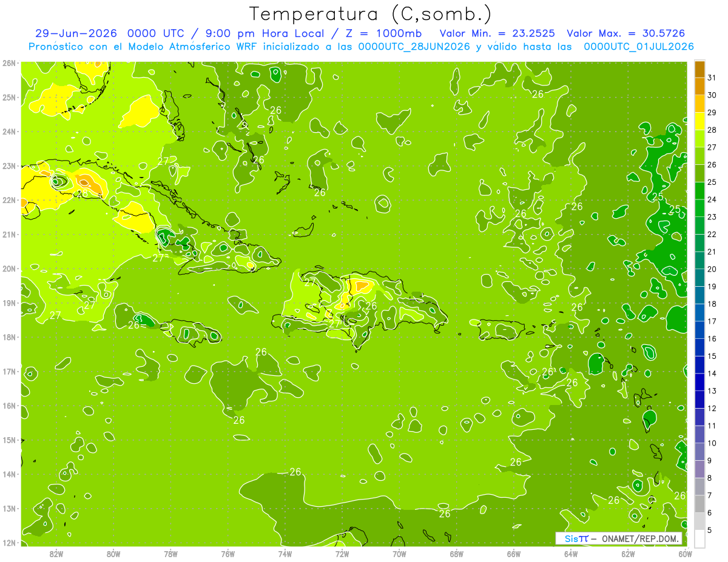Click the 74W longitude axis label
The height and width of the screenshot is (562, 728).
[x=285, y=553]
